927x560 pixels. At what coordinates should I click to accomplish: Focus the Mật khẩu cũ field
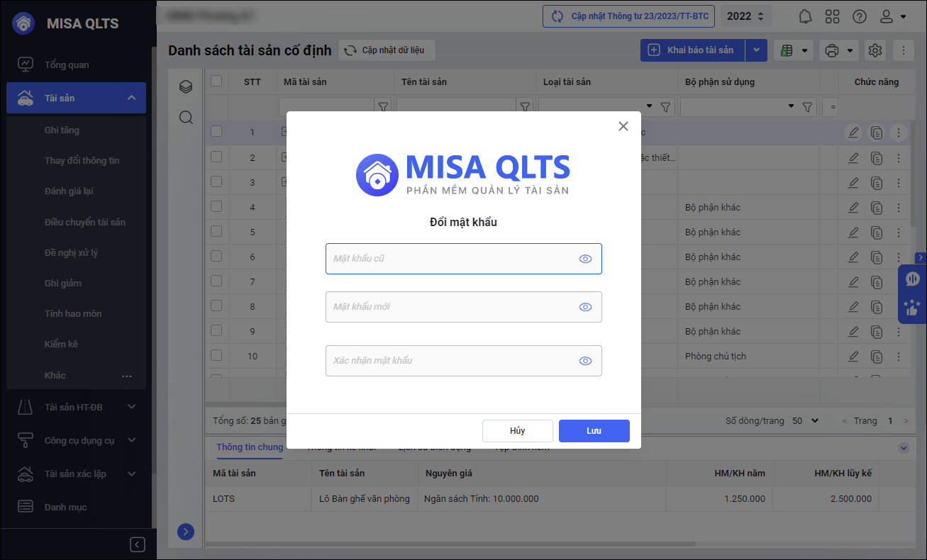[464, 259]
